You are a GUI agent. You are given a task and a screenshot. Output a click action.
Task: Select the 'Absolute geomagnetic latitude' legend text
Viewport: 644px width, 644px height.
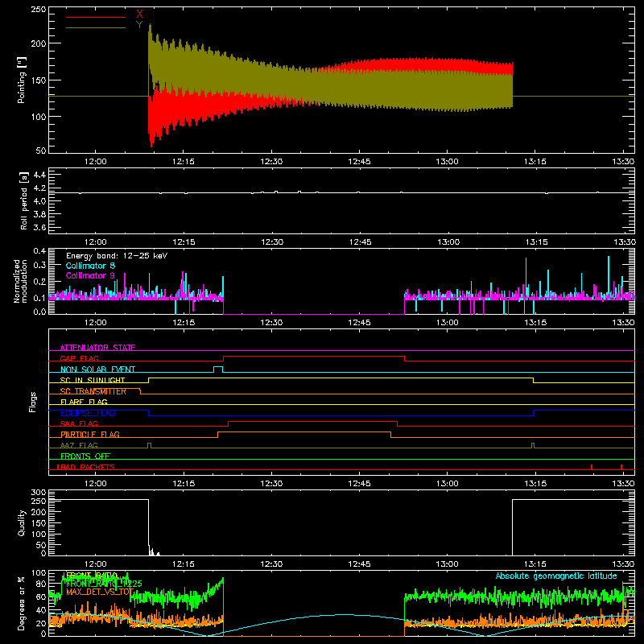click(x=556, y=576)
